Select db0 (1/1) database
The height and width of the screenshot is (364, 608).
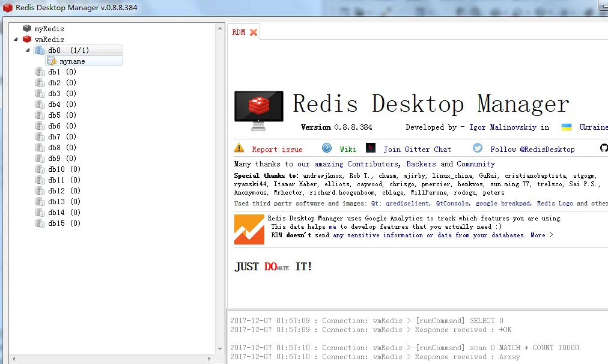point(68,50)
